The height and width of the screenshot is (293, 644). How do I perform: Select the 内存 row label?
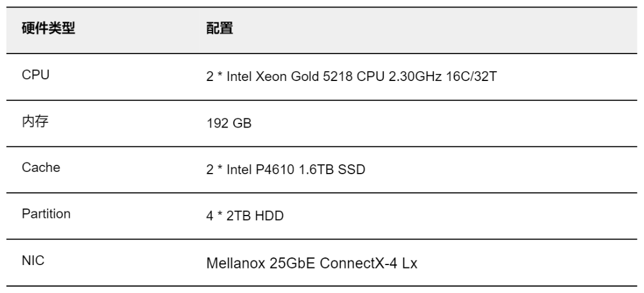36,122
